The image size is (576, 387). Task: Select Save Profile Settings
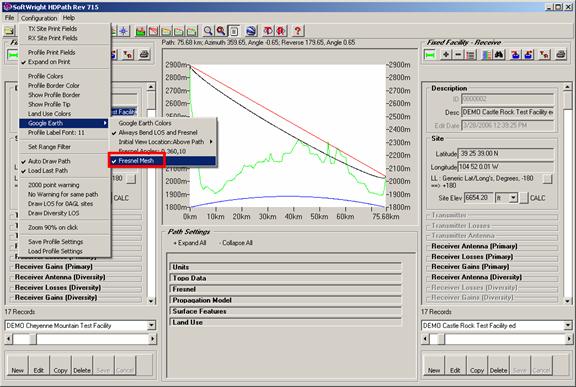click(65, 242)
